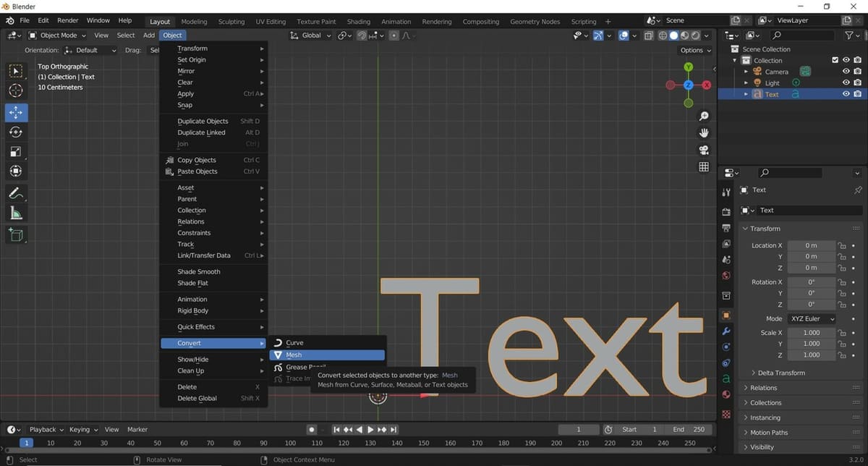Toggle lock on Location X
The width and height of the screenshot is (868, 466).
841,245
